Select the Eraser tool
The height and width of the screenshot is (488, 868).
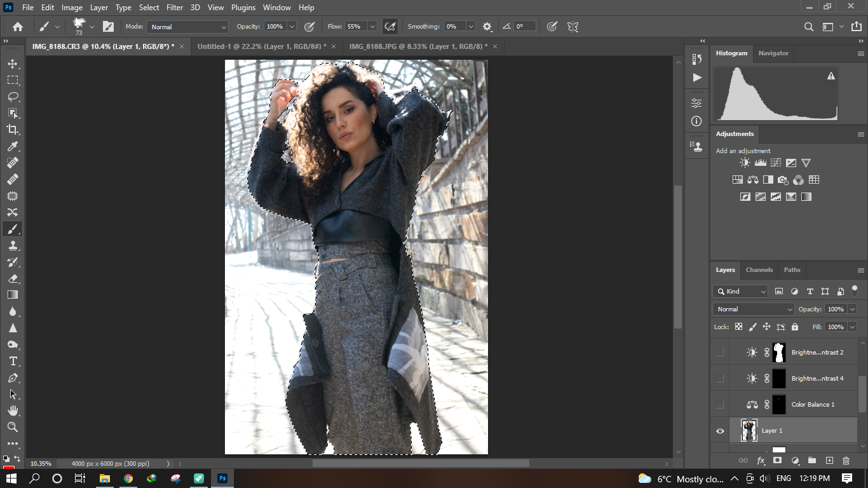coord(13,278)
